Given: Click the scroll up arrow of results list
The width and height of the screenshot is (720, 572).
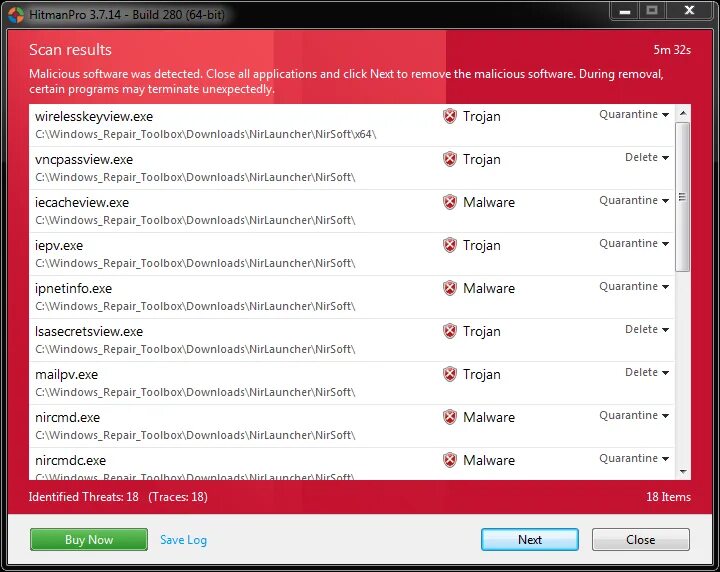Looking at the screenshot, I should 683,113.
